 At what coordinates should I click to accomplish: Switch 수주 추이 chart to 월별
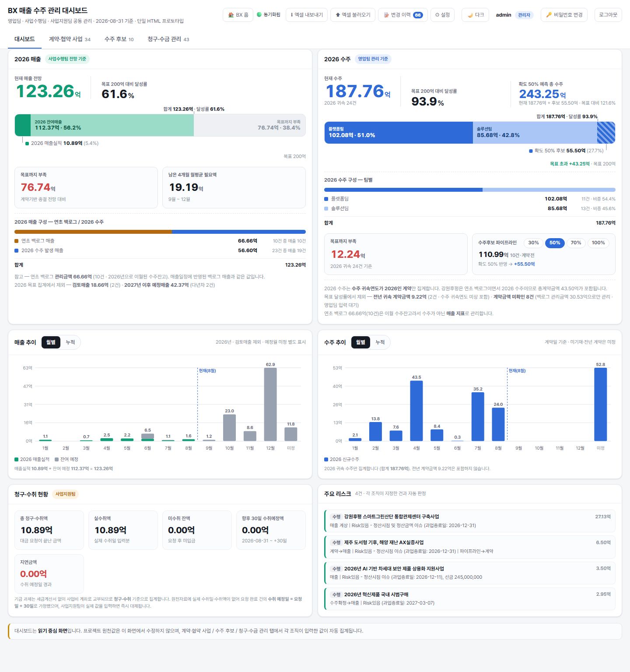[360, 342]
